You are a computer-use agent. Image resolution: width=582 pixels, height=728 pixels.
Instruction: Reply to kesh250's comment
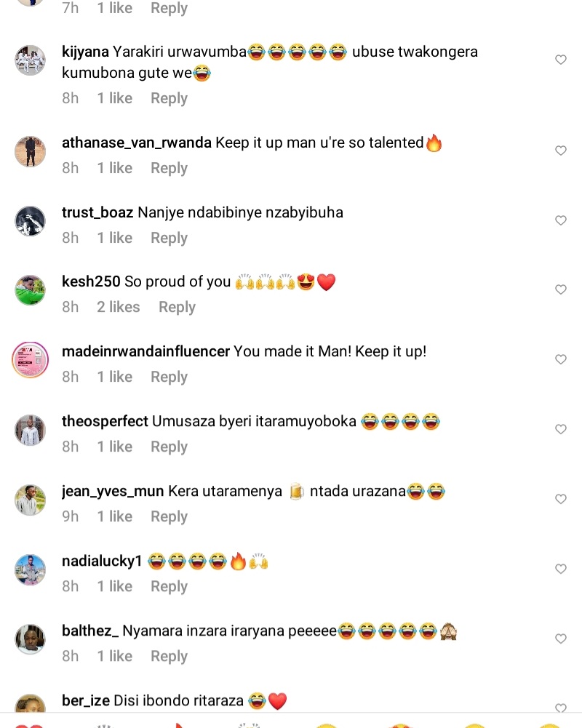[177, 307]
